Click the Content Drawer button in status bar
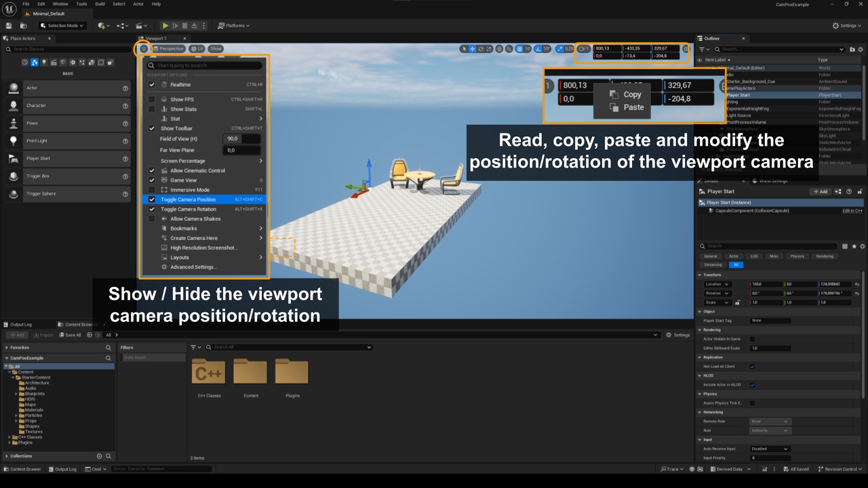This screenshot has height=488, width=868. click(22, 469)
